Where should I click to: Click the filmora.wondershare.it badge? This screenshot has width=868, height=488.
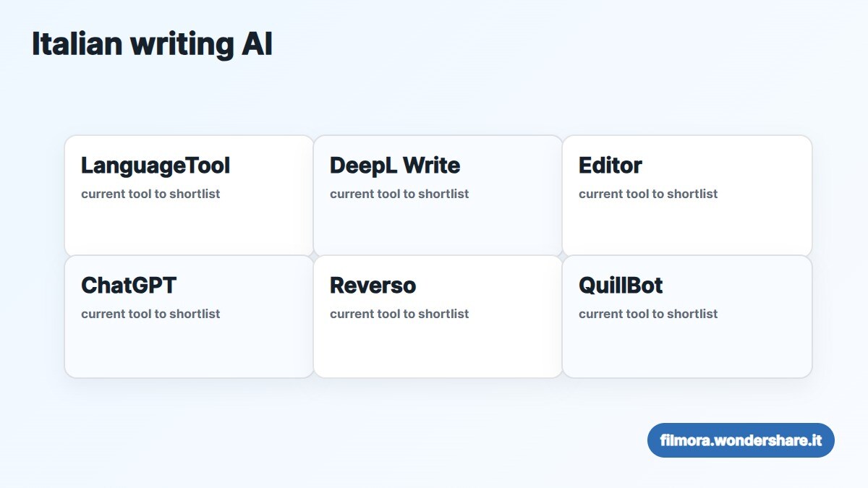coord(741,440)
